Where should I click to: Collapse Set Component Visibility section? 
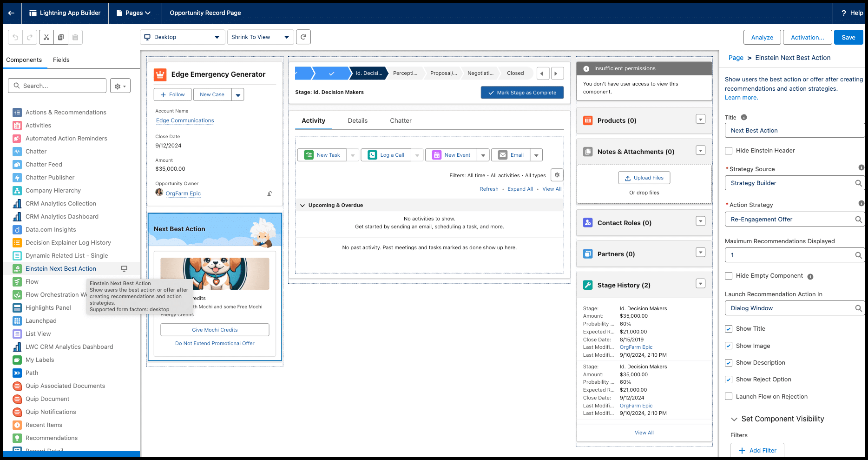coord(734,419)
